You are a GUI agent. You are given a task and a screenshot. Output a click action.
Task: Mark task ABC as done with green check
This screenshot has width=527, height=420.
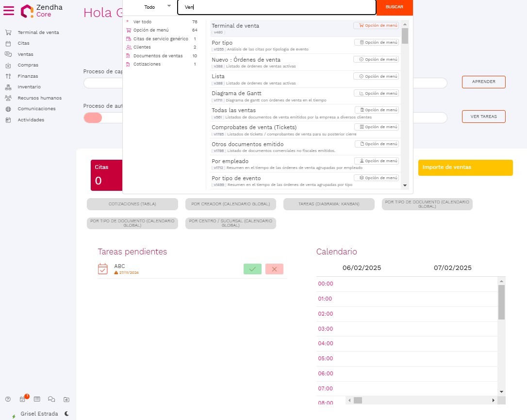coord(252,269)
